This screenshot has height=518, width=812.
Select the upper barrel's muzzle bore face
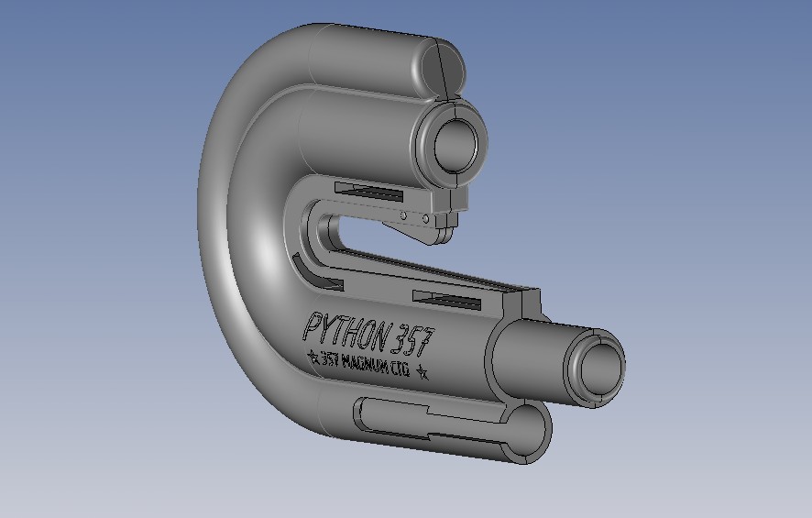[455, 145]
